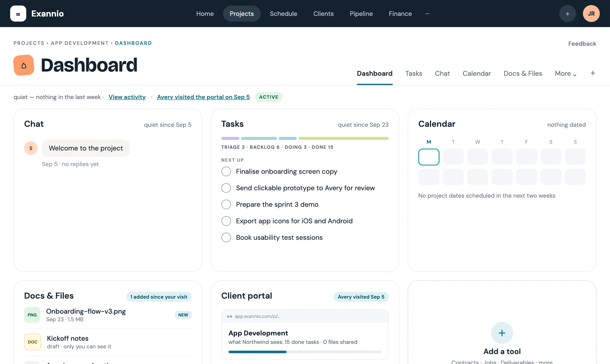Click the Projects breadcrumb
The width and height of the screenshot is (610, 364).
click(x=29, y=43)
